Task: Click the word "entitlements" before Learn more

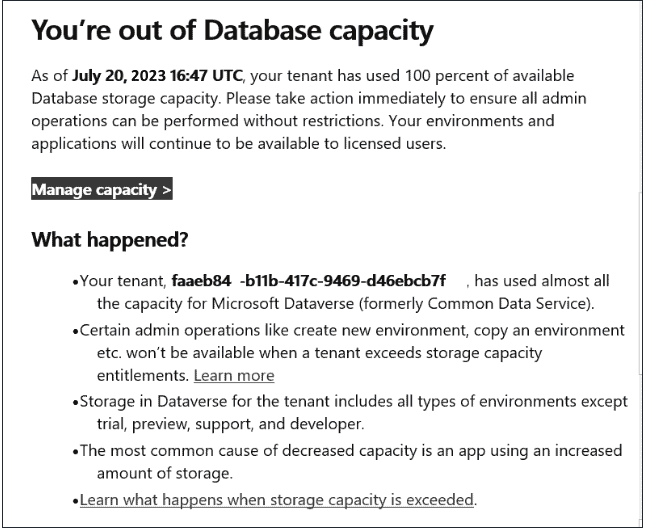Action: 142,375
